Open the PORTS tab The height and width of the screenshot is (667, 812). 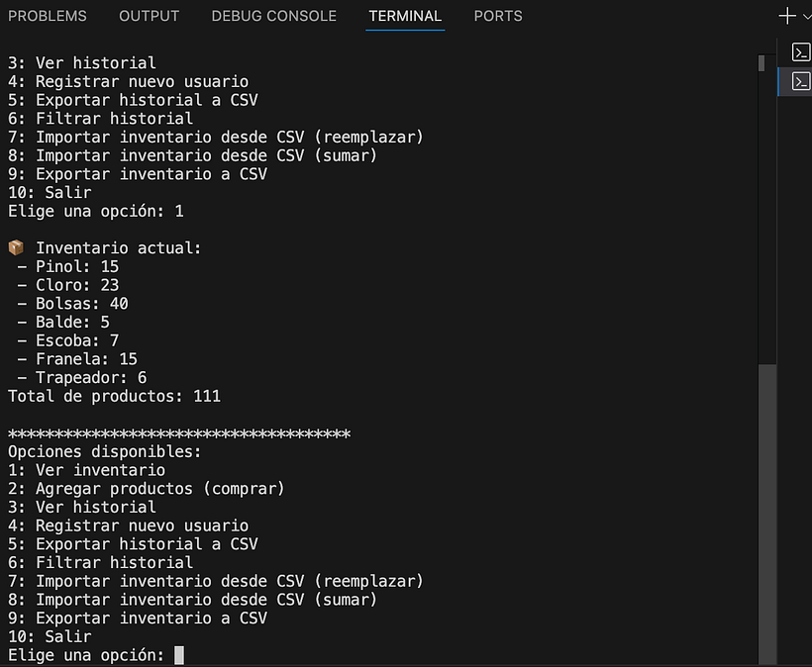coord(498,16)
